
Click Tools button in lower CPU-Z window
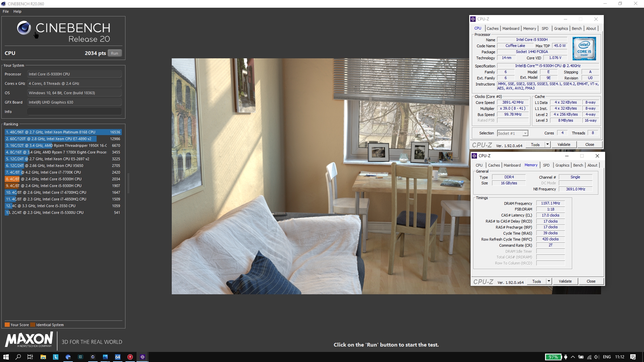tap(537, 281)
